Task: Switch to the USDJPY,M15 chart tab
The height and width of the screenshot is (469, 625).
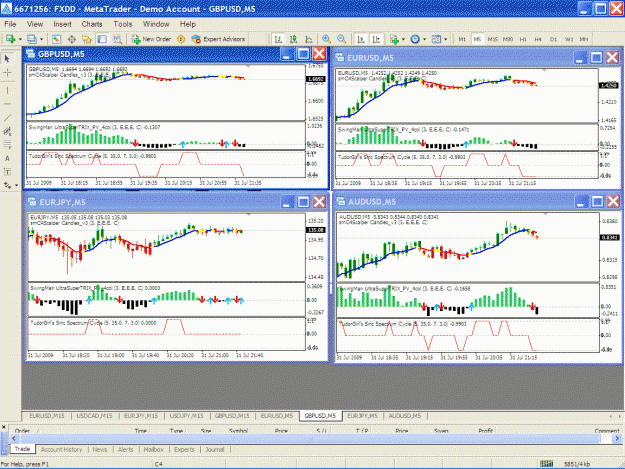Action: (x=187, y=416)
